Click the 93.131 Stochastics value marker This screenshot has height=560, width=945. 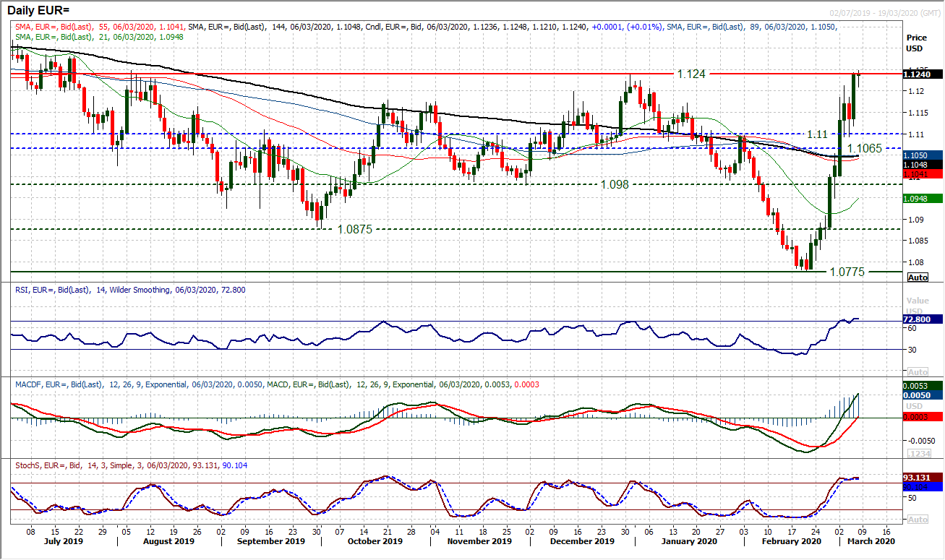919,478
